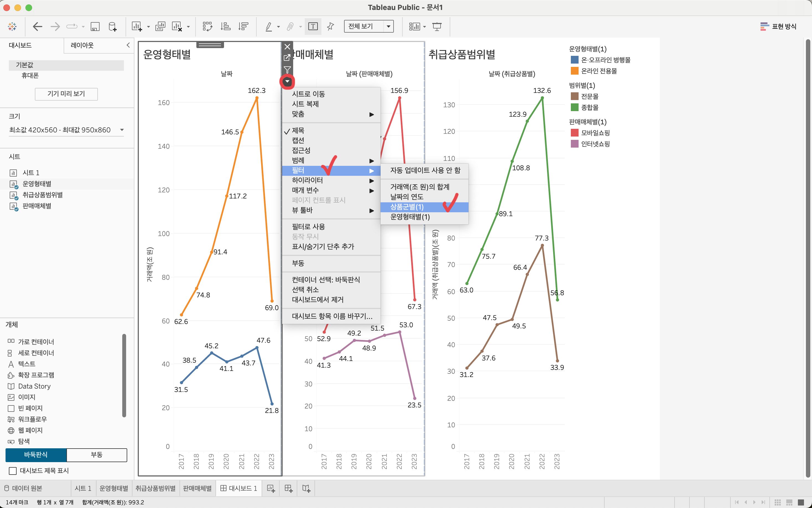This screenshot has width=812, height=508.
Task: Click the new dashboard icon in tab bar
Action: click(288, 488)
